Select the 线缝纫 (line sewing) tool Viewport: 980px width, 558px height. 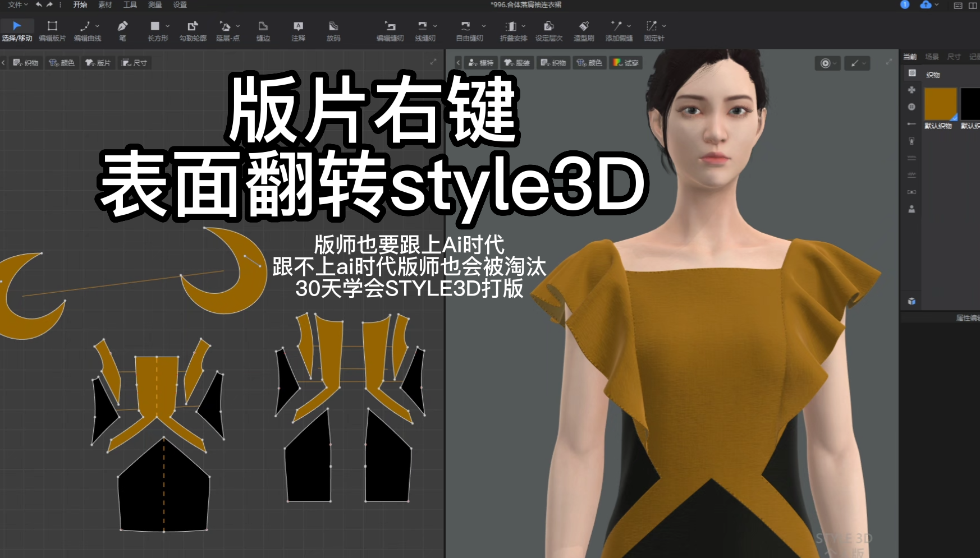425,31
